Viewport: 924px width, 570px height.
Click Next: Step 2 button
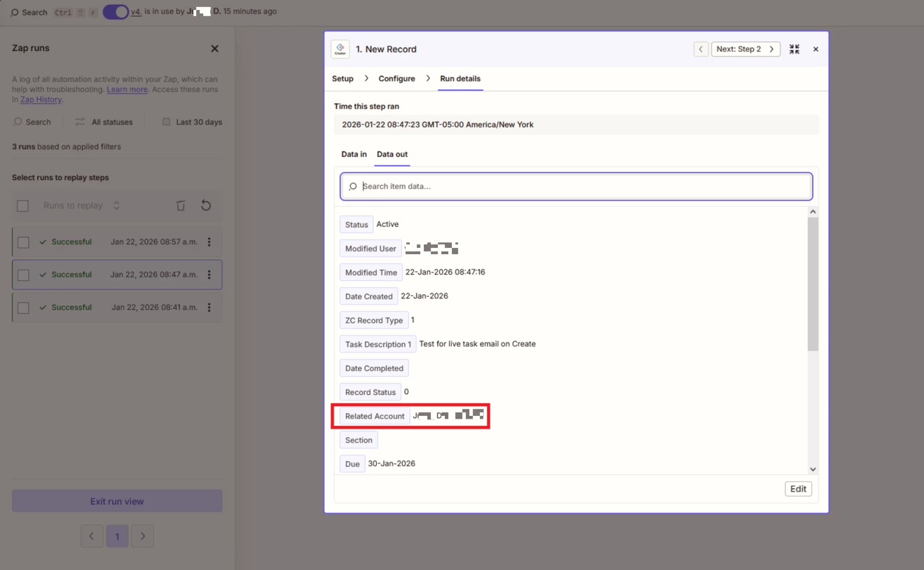[x=745, y=49]
